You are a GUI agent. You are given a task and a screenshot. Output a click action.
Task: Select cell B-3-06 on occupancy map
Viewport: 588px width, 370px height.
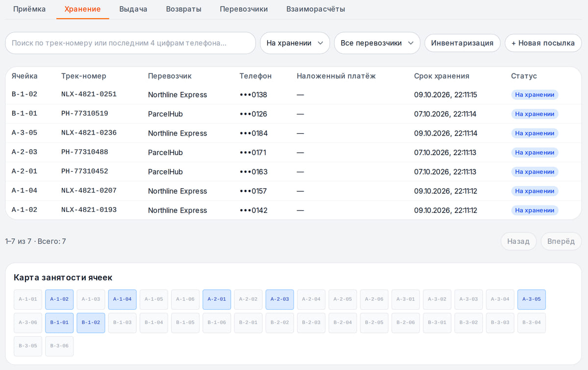pyautogui.click(x=59, y=346)
